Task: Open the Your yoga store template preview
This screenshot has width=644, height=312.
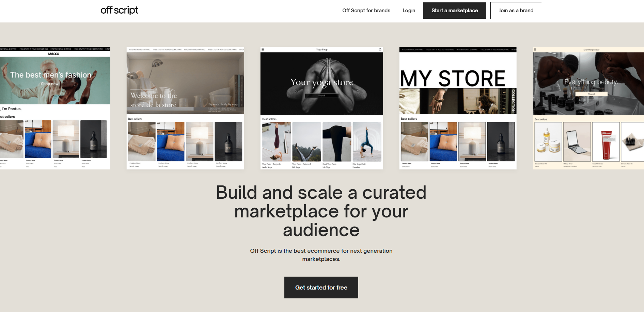Action: coord(321,108)
